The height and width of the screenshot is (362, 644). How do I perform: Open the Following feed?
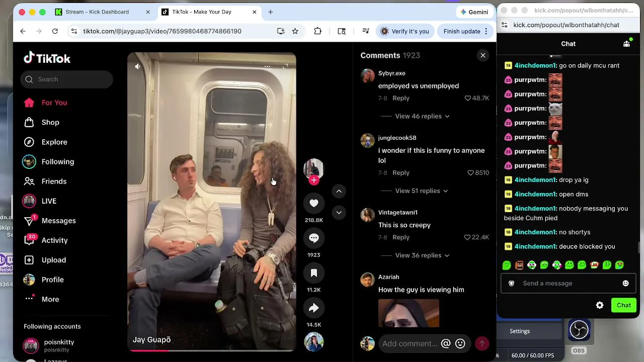click(58, 161)
